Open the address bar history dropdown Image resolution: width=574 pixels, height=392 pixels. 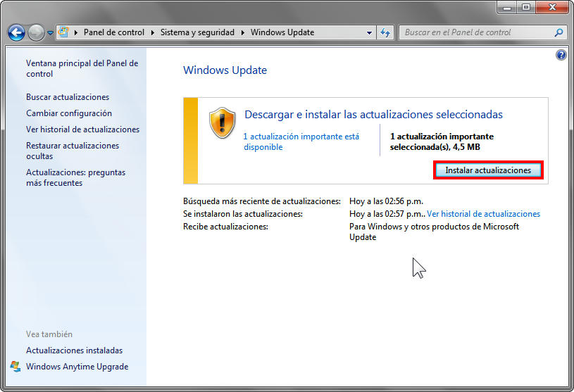pyautogui.click(x=369, y=33)
